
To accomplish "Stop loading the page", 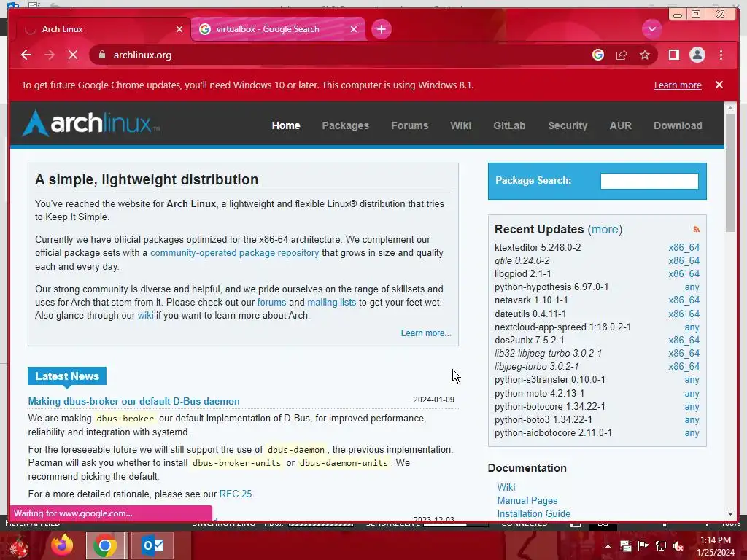I will [x=73, y=55].
